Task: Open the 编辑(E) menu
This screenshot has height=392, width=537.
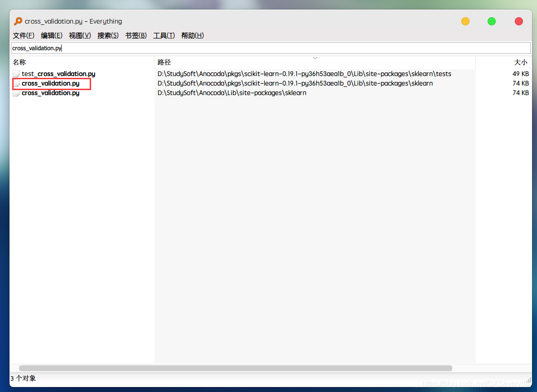Action: 51,36
